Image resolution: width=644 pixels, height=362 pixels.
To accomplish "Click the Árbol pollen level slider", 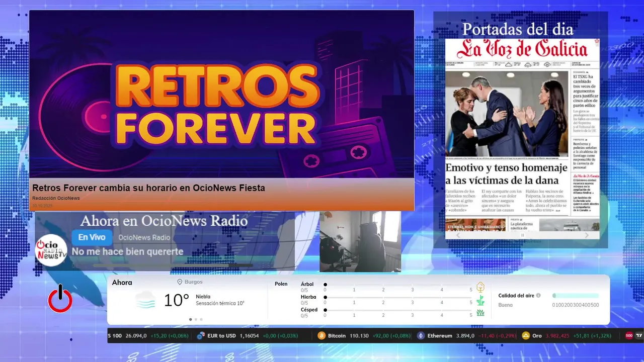I will tap(398, 285).
